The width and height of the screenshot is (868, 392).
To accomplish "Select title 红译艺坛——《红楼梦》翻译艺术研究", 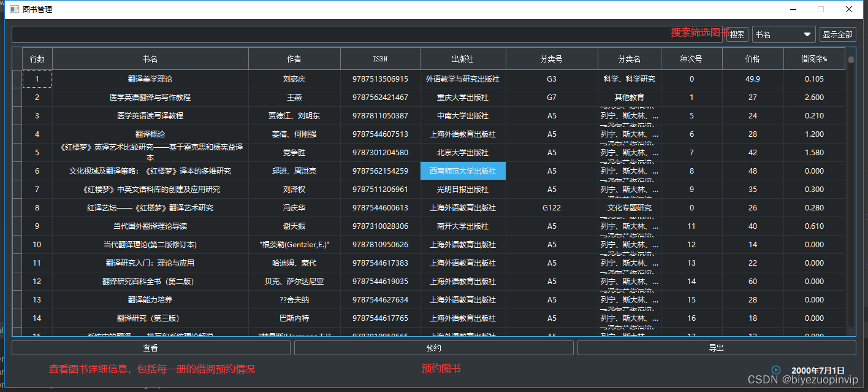I will (x=150, y=208).
